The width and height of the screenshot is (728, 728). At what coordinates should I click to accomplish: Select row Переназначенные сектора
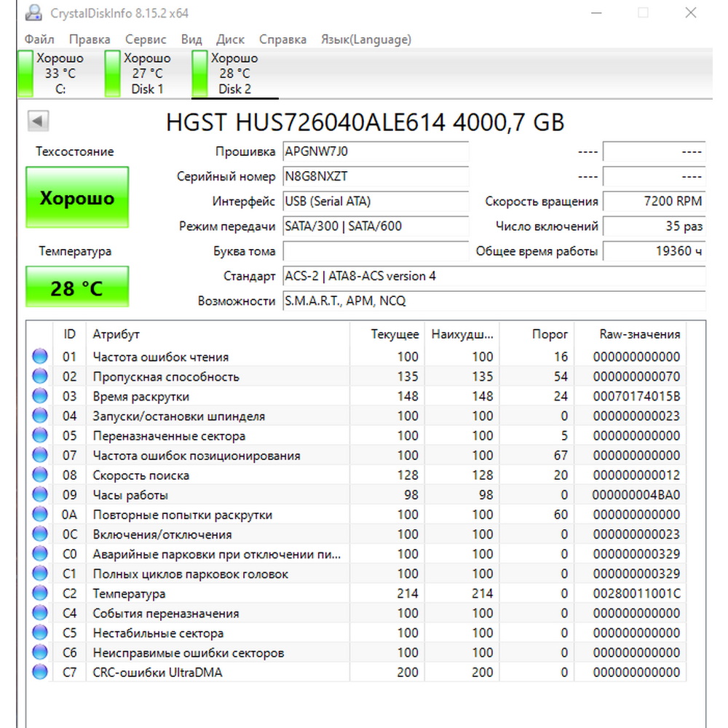click(x=356, y=435)
